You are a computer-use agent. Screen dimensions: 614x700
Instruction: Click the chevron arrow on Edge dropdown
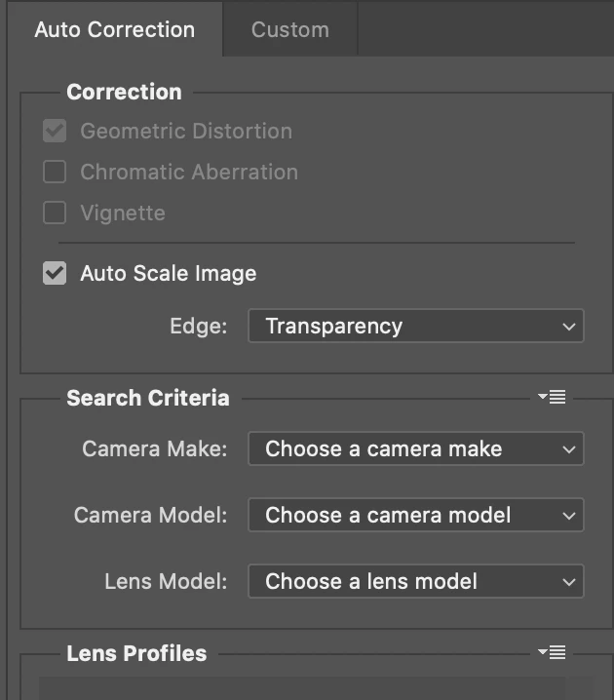(x=569, y=327)
